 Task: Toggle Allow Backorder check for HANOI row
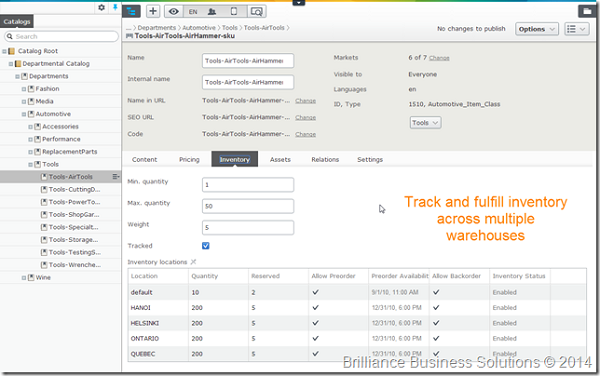point(436,308)
